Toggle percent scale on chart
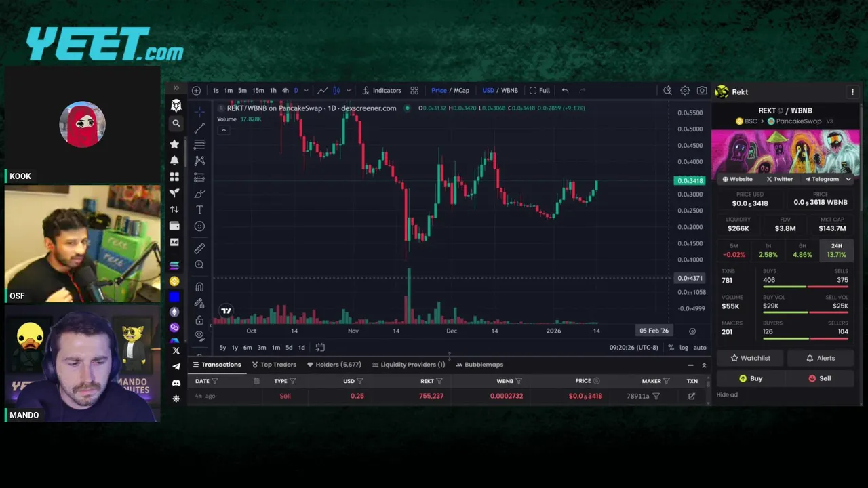Viewport: 868px width, 488px height. point(671,348)
